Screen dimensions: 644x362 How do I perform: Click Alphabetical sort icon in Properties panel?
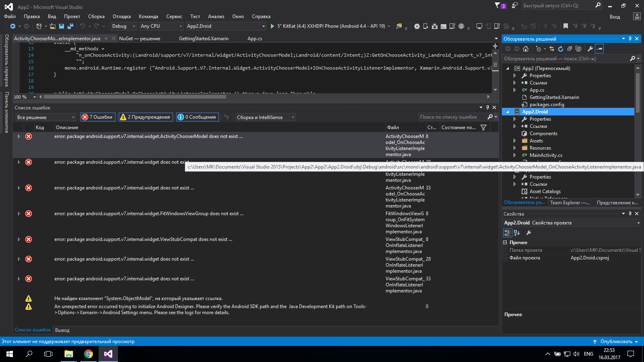click(517, 232)
